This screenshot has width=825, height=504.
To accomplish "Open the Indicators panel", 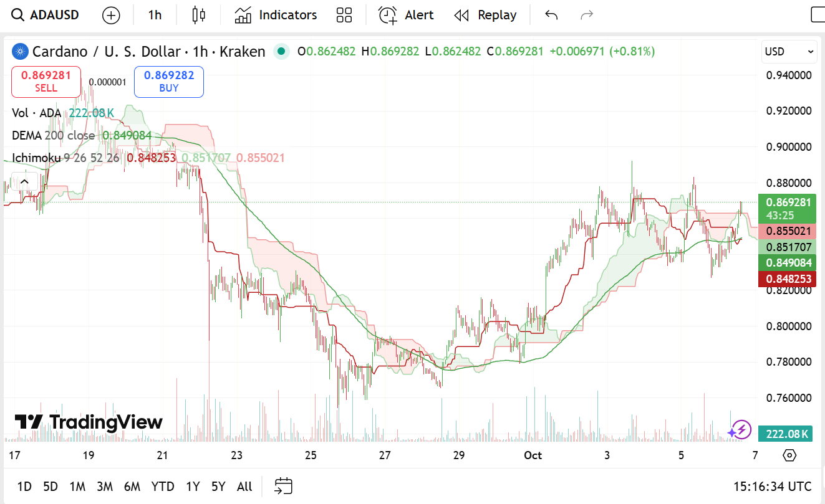I will [x=276, y=15].
